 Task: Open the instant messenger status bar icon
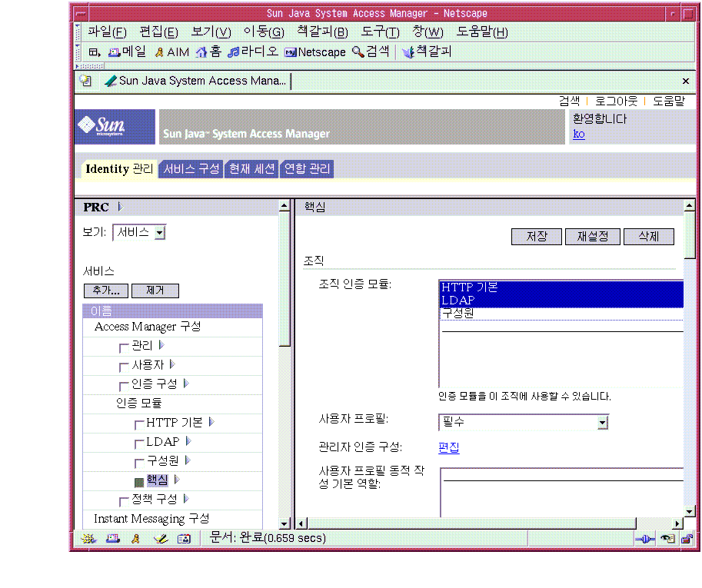point(135,539)
